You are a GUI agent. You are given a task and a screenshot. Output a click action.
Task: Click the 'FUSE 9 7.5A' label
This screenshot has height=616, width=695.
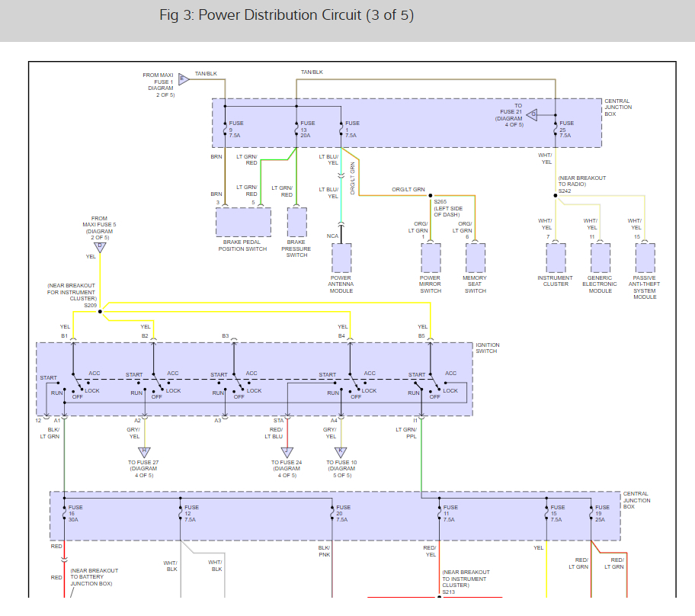coord(236,129)
